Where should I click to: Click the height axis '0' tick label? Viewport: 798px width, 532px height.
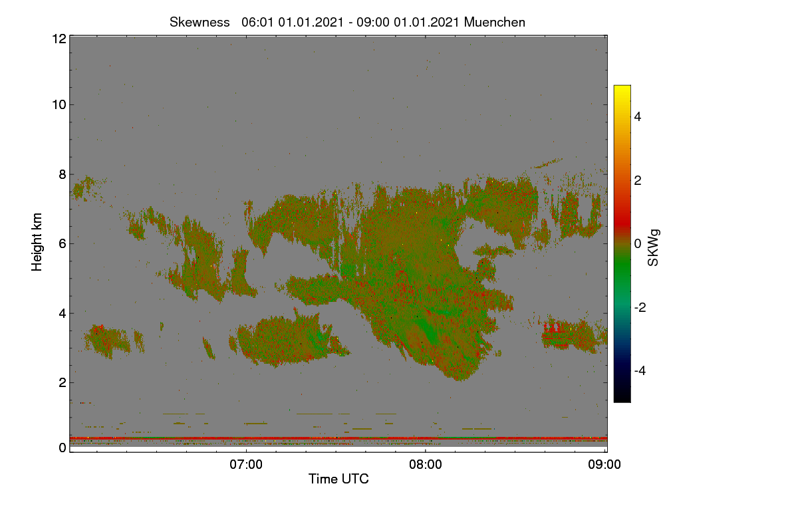[x=63, y=448]
